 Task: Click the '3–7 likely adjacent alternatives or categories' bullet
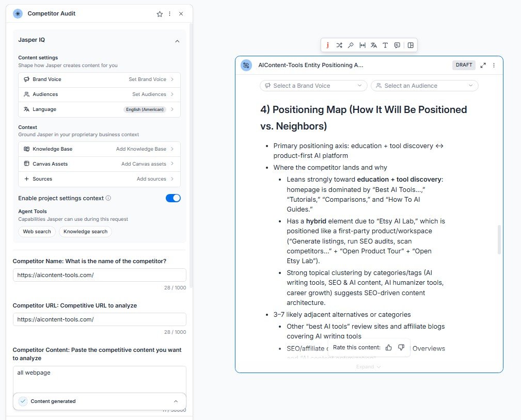pos(342,314)
